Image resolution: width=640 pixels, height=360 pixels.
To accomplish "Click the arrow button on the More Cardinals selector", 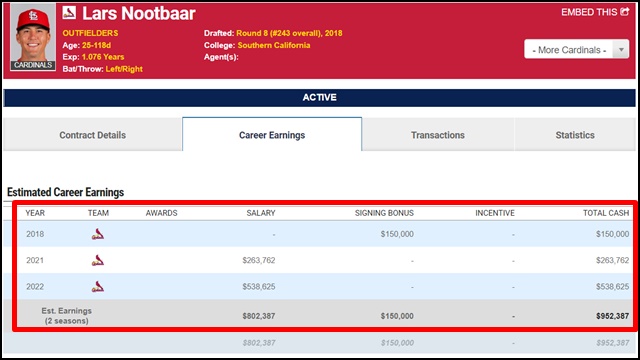I will [x=621, y=50].
